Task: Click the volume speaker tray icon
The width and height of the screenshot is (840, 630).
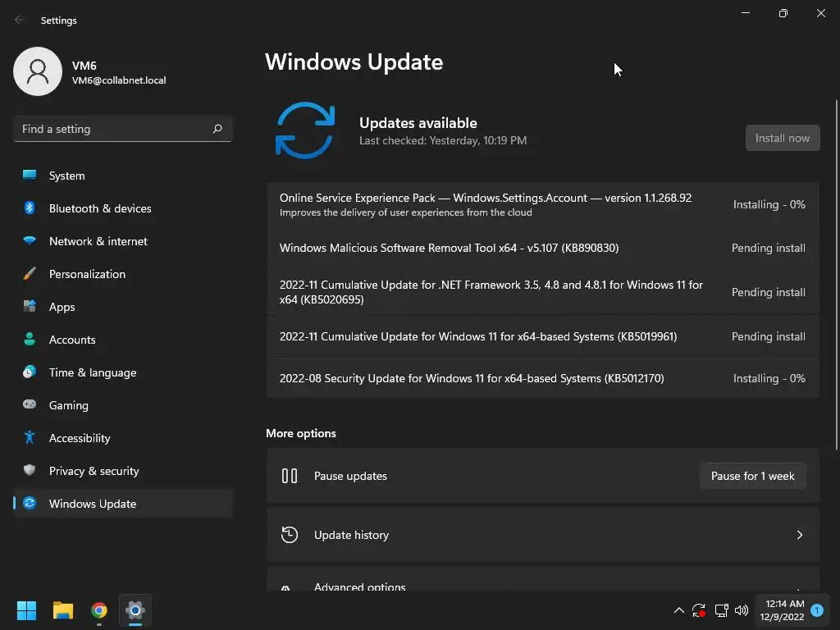Action: (x=742, y=610)
